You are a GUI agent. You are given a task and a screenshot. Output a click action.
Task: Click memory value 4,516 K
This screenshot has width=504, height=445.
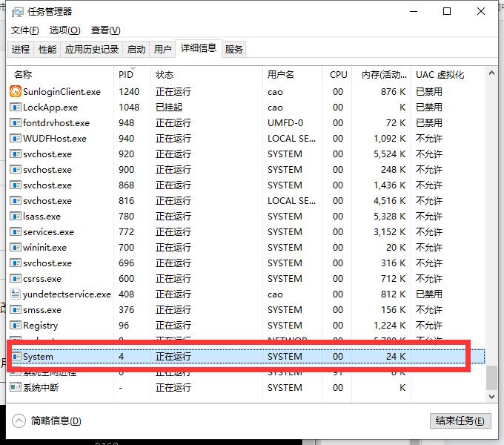389,201
